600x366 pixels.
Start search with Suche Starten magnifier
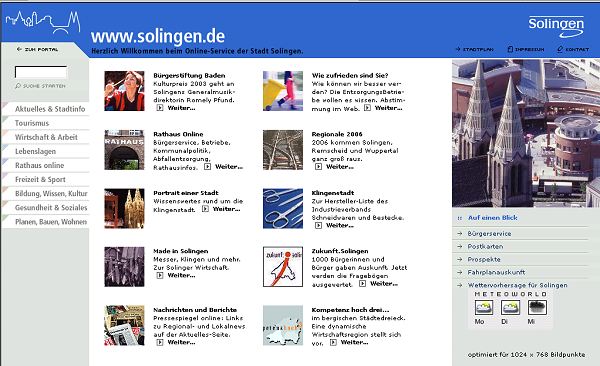pos(40,86)
